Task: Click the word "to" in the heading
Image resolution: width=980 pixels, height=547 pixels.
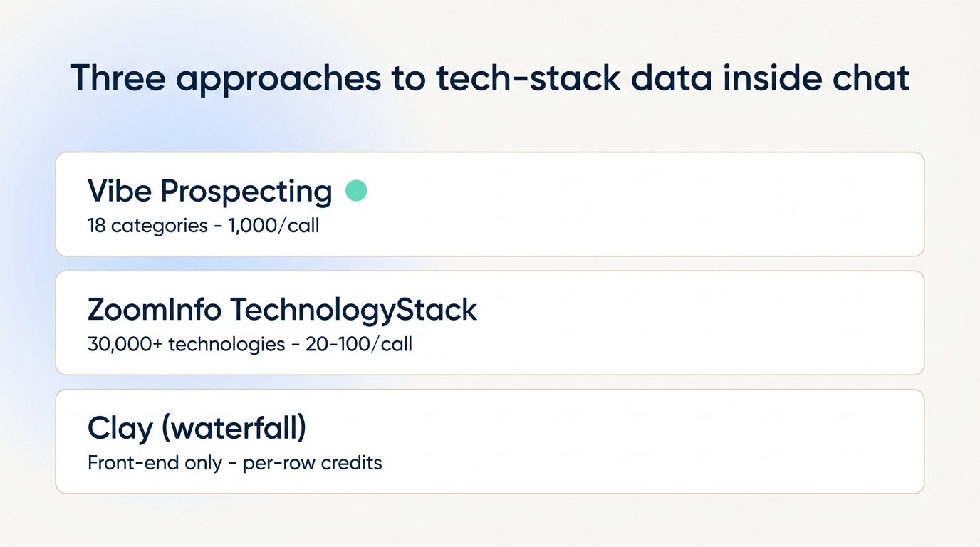Action: coord(410,78)
